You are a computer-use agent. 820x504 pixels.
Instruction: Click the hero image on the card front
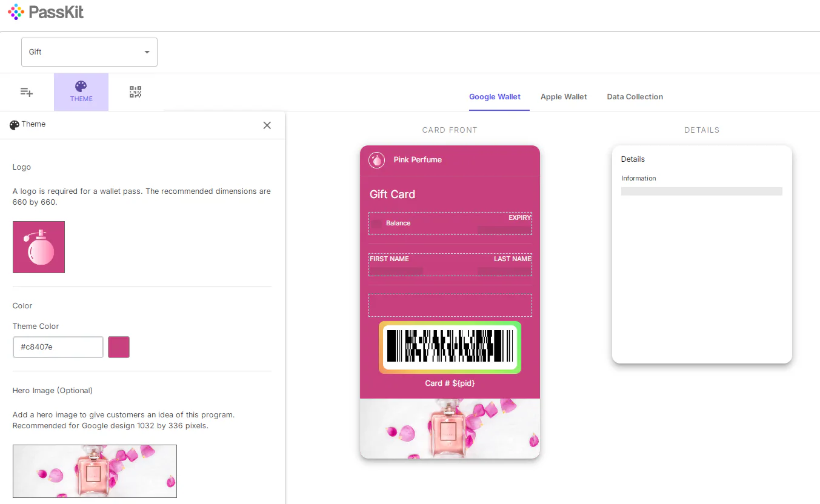pos(450,428)
